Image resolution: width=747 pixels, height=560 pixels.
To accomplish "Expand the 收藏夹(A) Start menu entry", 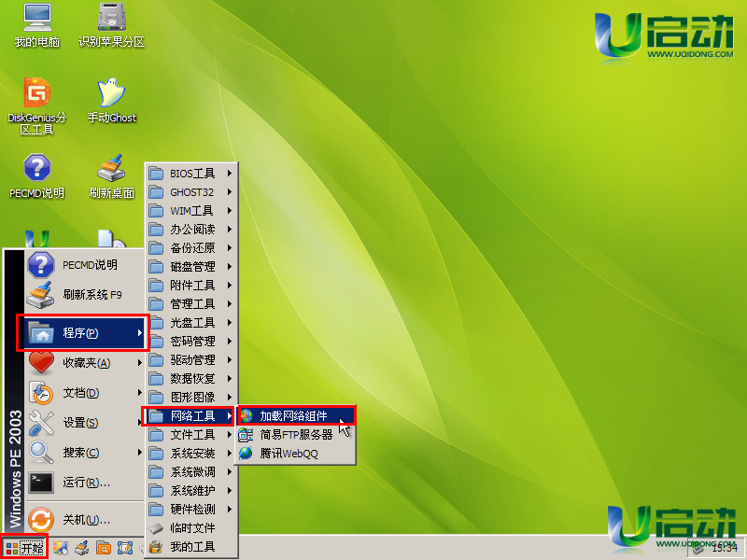I will coord(85,363).
